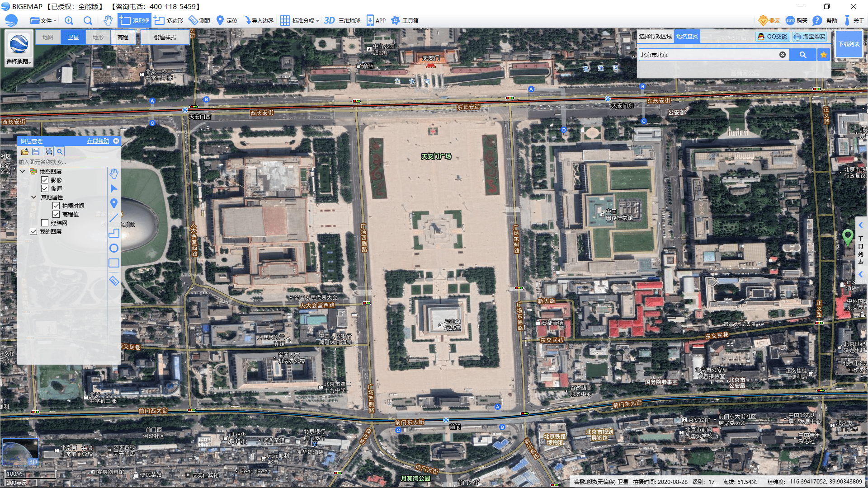Click the 3D globe thumbnail at bottom left
The height and width of the screenshot is (488, 868).
tap(20, 452)
